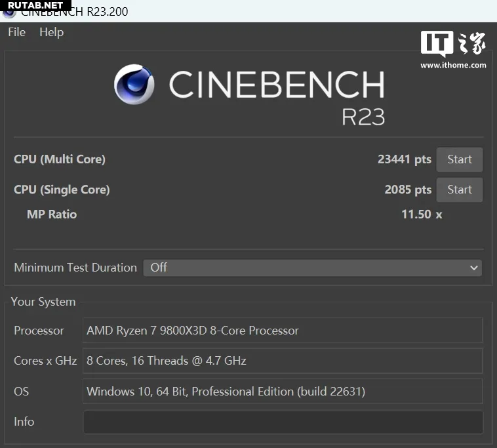Start the CPU Multi Core test
This screenshot has height=448, width=497.
coord(459,159)
